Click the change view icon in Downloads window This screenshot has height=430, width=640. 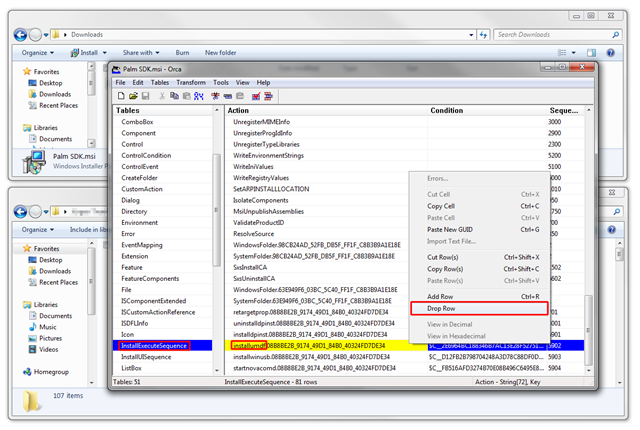pos(562,53)
